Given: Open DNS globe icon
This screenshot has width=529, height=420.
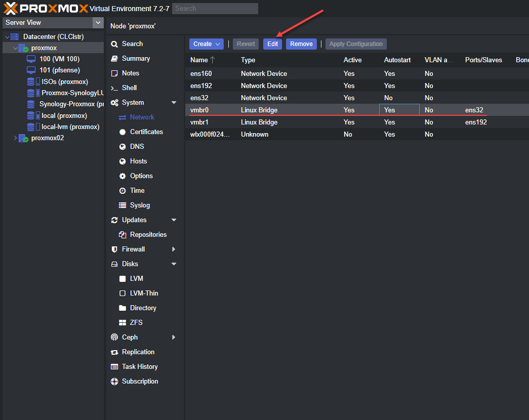Looking at the screenshot, I should click(x=123, y=147).
